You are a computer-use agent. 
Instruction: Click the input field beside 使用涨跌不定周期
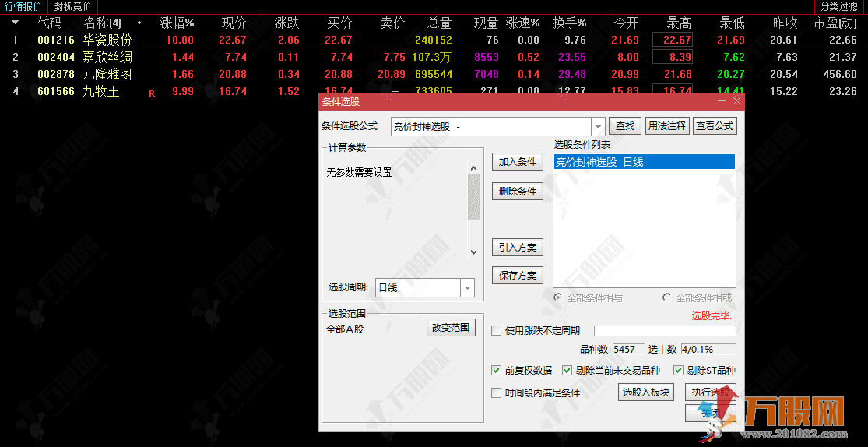tap(665, 331)
